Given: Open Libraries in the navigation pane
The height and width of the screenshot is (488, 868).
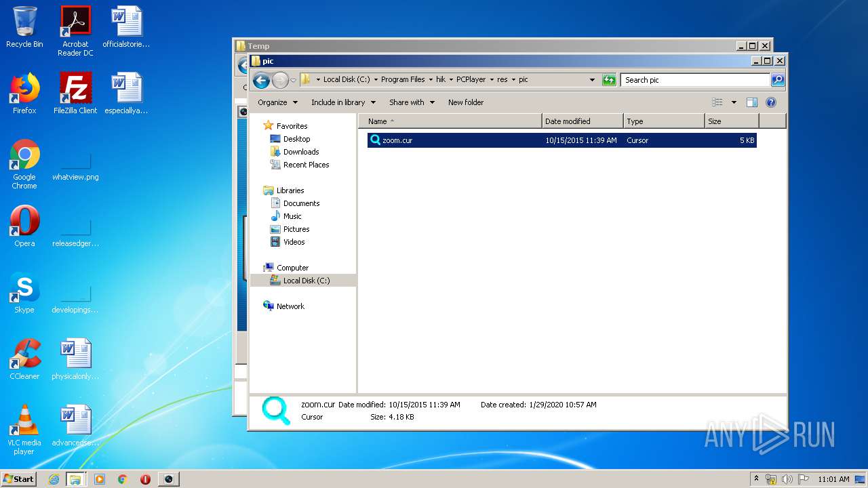Looking at the screenshot, I should (290, 190).
